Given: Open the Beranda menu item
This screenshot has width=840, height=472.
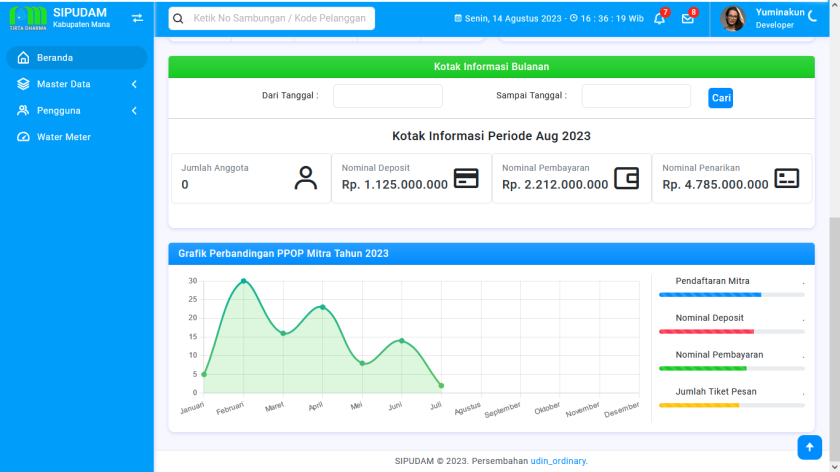Looking at the screenshot, I should click(x=55, y=58).
